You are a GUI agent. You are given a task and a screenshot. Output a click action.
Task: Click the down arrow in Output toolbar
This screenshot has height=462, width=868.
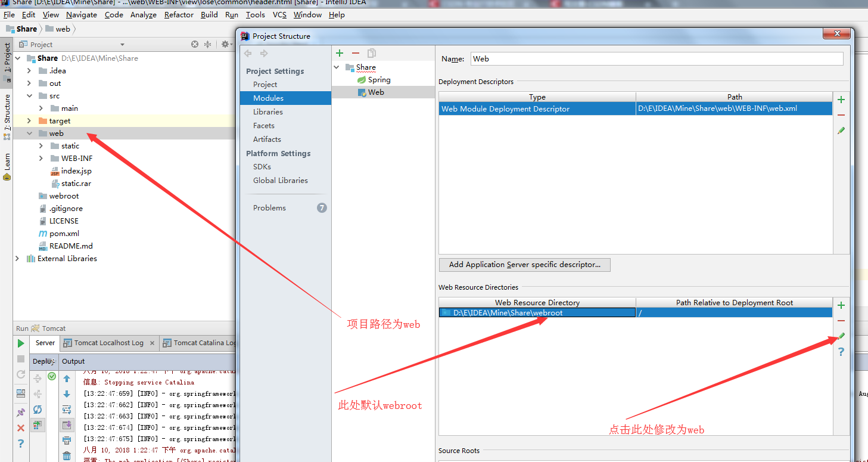pos(67,394)
